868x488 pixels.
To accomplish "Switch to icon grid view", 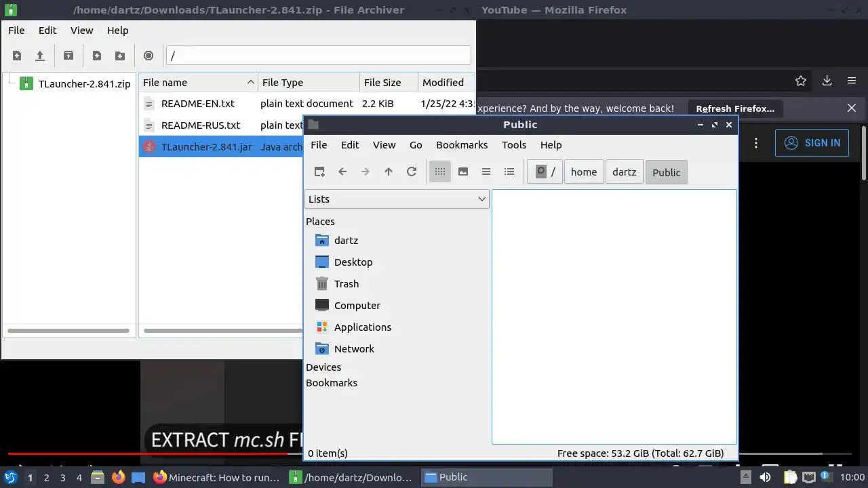I will (x=440, y=171).
